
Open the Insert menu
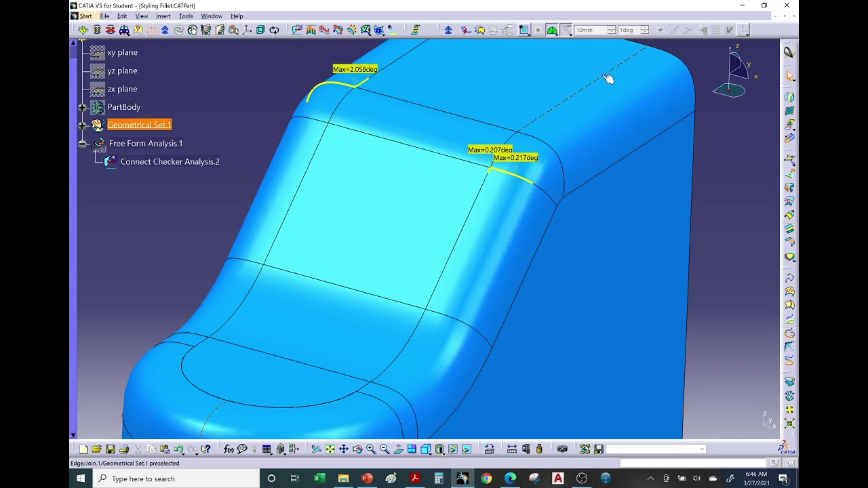tap(163, 16)
